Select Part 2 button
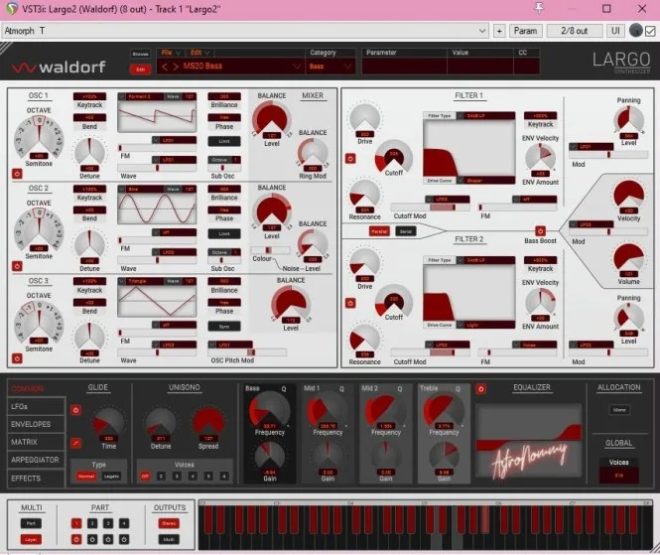 (92, 523)
